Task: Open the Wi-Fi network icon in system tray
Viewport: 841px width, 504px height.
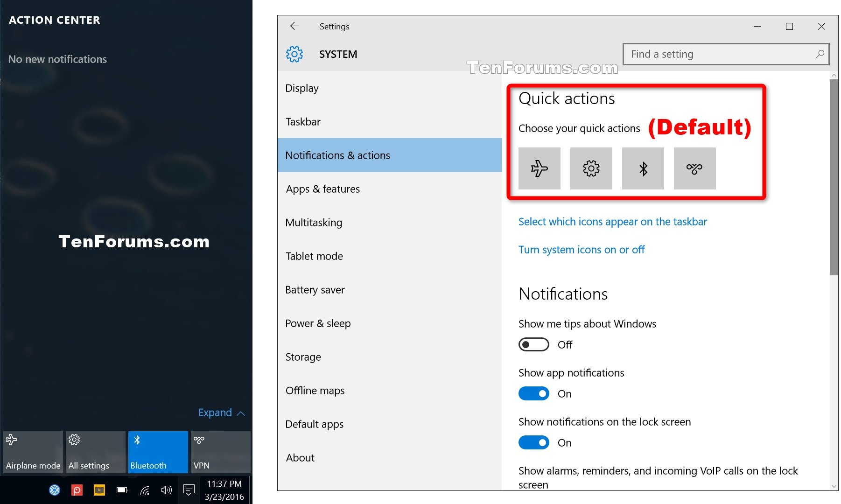Action: click(x=145, y=490)
